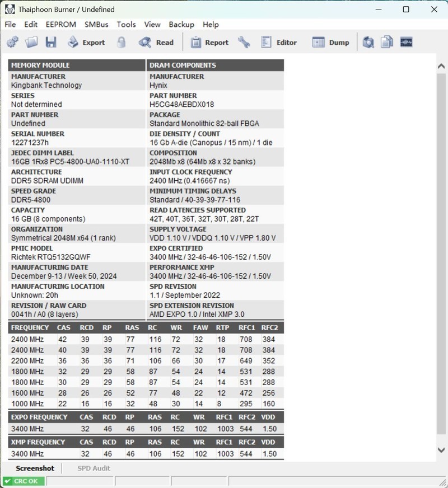Image resolution: width=448 pixels, height=488 pixels.
Task: Open the Backup menu
Action: [x=181, y=24]
